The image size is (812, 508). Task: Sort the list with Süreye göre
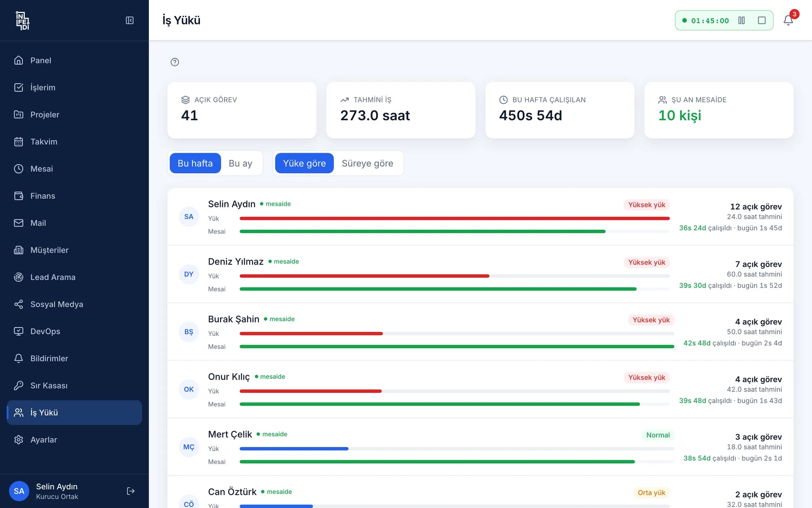[x=367, y=163]
